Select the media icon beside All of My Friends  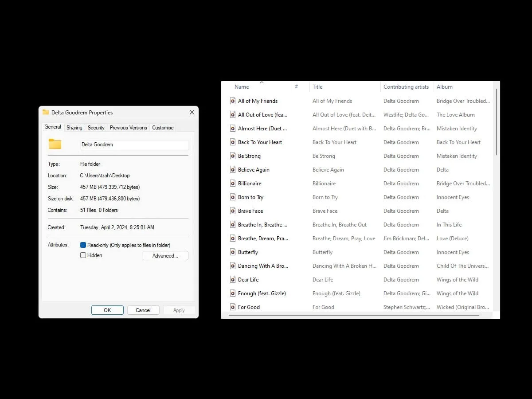pos(233,101)
